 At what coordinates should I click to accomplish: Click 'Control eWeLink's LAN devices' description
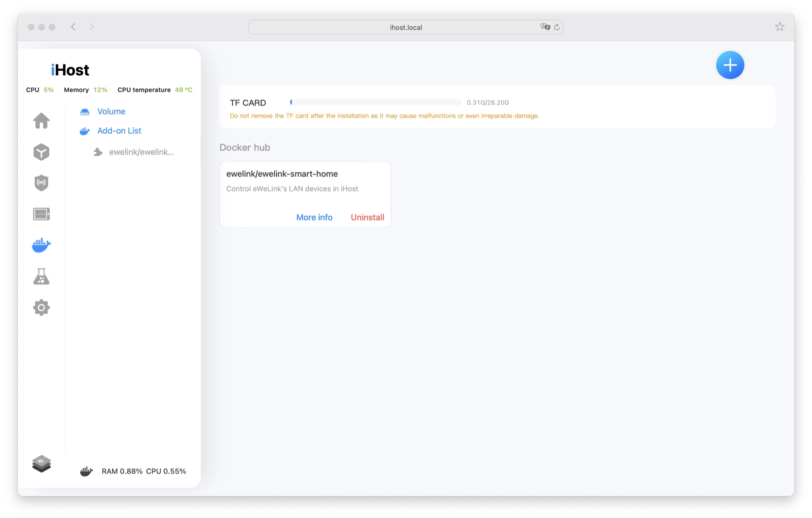(x=292, y=189)
